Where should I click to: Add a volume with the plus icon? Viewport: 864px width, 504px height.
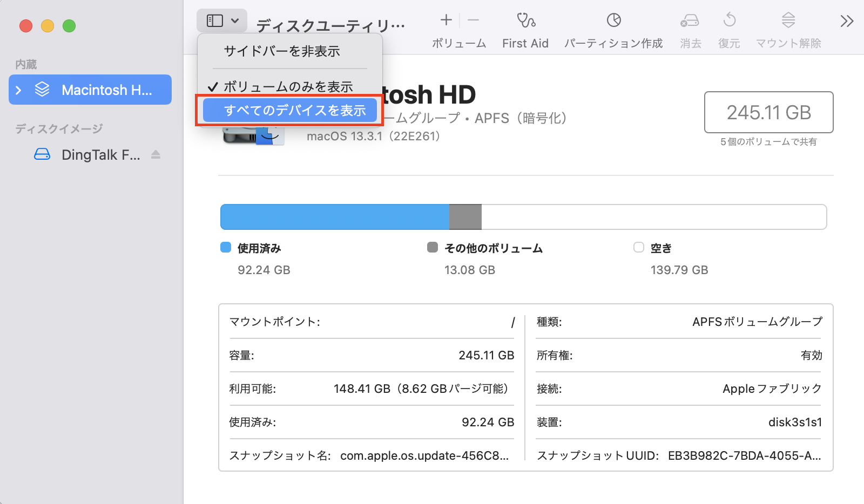click(x=446, y=21)
